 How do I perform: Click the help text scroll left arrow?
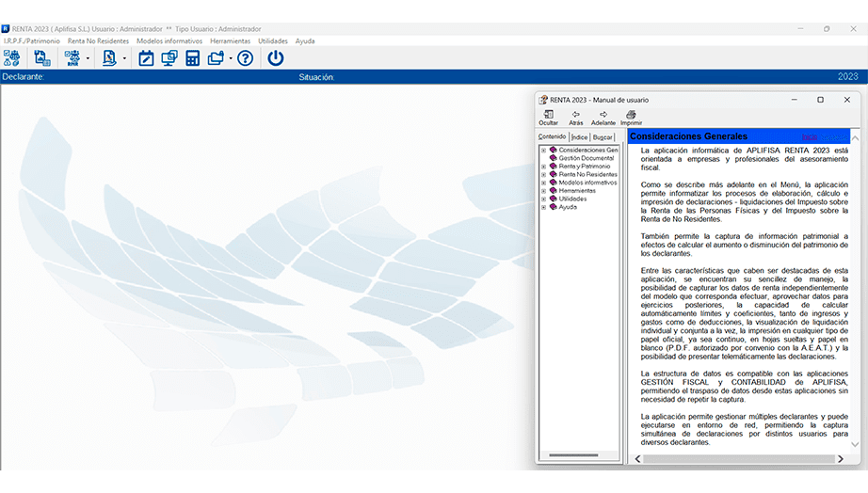tap(637, 459)
